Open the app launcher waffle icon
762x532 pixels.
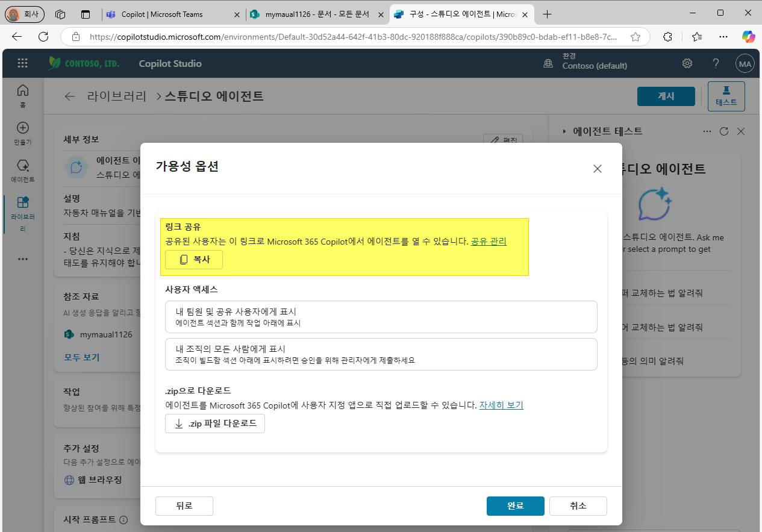[22, 63]
